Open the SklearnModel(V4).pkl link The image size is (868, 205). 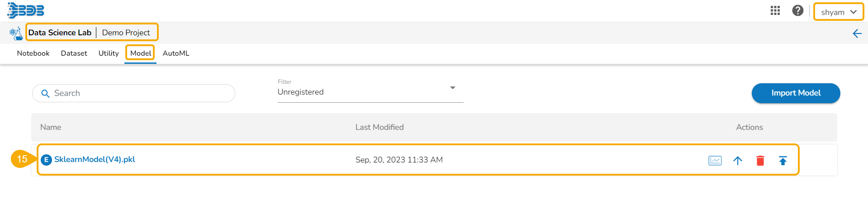[95, 159]
